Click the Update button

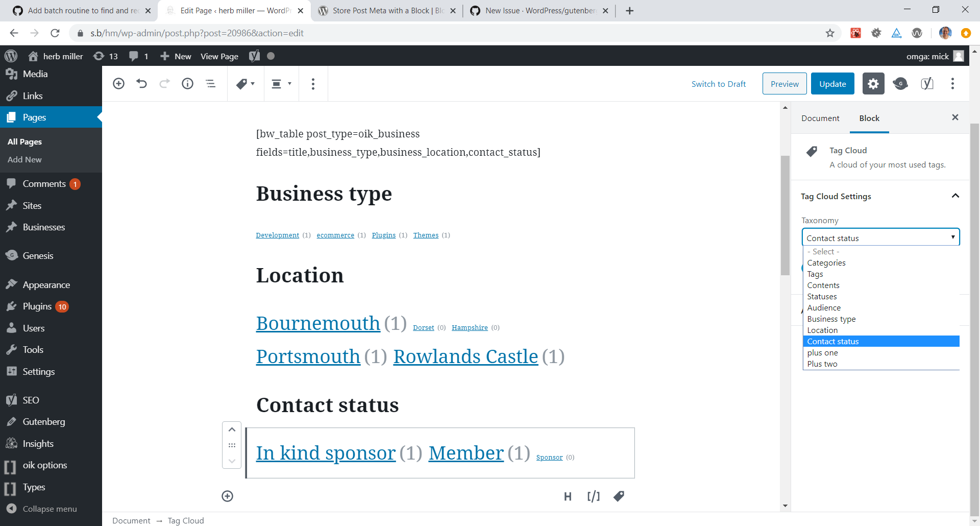pos(832,83)
